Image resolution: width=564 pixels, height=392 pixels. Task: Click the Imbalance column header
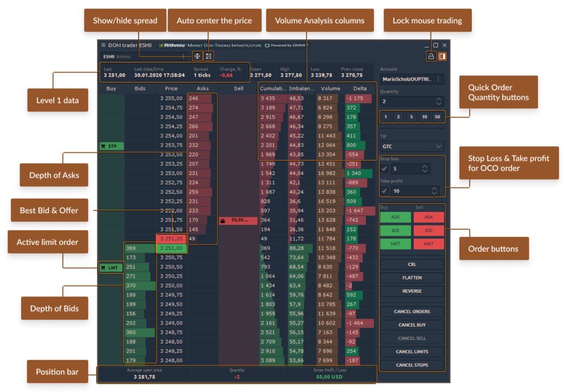pos(301,89)
